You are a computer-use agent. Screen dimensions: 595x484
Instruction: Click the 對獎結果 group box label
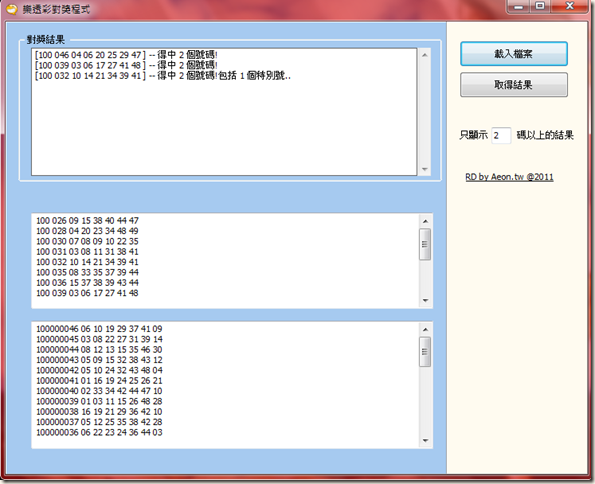[x=46, y=39]
